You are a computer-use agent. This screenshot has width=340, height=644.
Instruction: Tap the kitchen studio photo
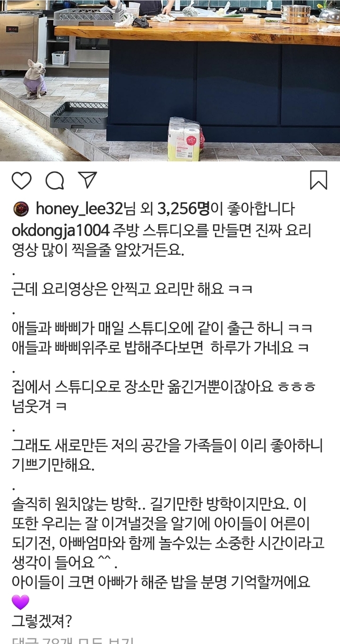click(170, 80)
